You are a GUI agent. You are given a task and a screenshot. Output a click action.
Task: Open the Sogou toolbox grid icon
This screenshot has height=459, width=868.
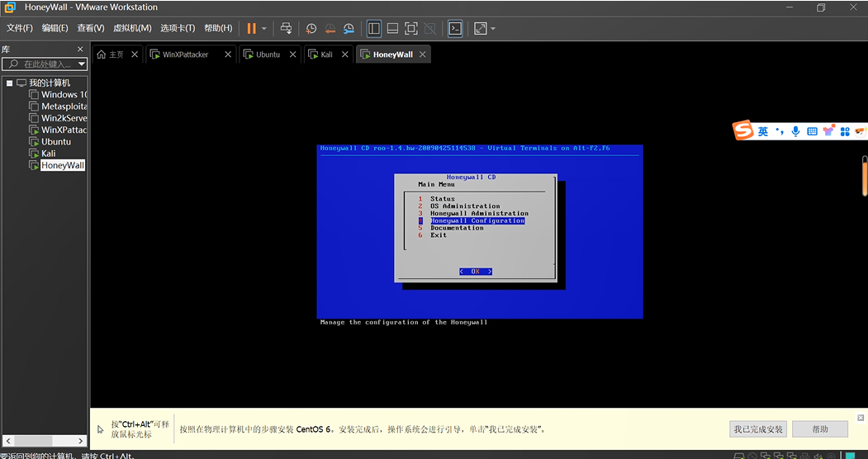click(845, 131)
